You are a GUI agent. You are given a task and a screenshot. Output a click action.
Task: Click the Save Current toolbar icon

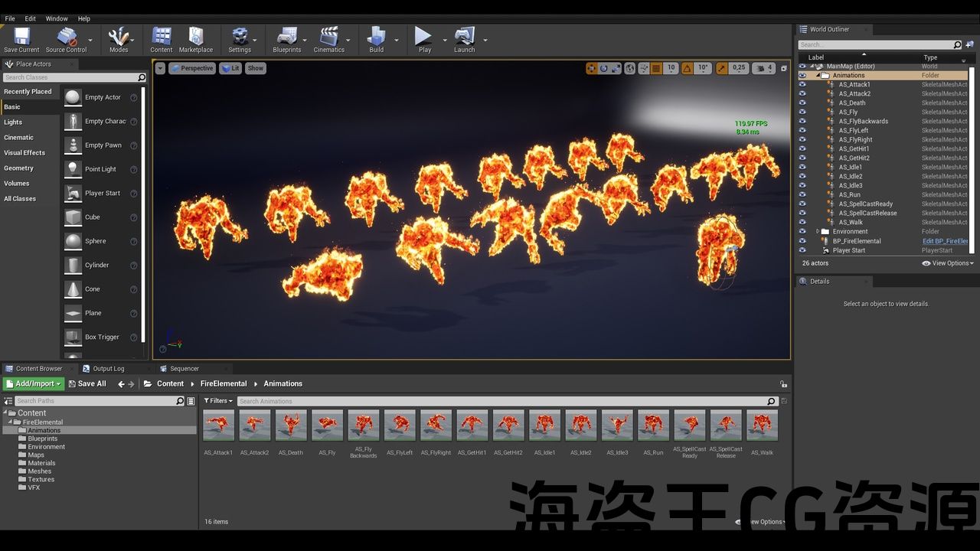[x=21, y=38]
